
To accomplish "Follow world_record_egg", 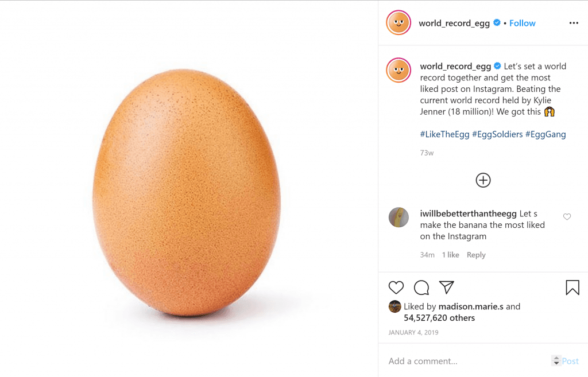I will [522, 23].
